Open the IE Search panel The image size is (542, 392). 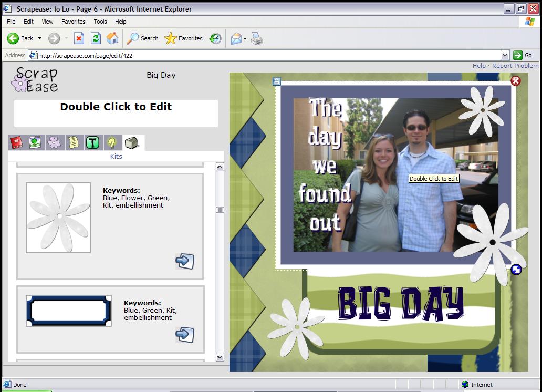point(142,38)
